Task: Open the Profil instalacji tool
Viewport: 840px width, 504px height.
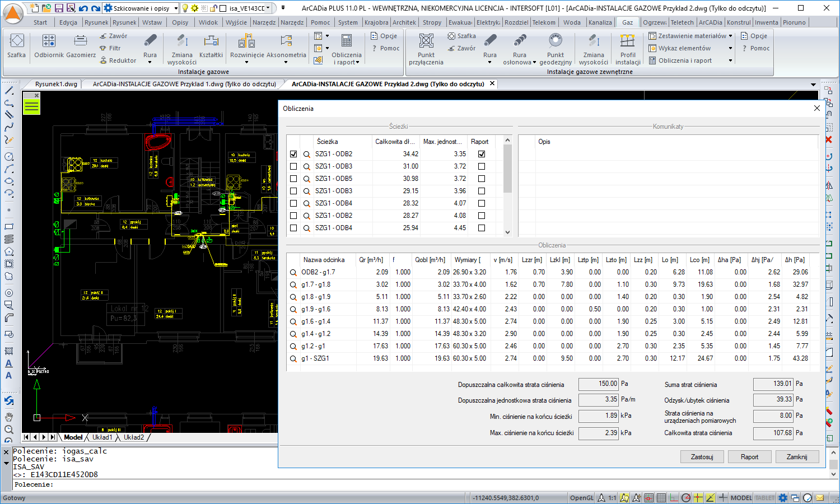Action: click(x=628, y=49)
